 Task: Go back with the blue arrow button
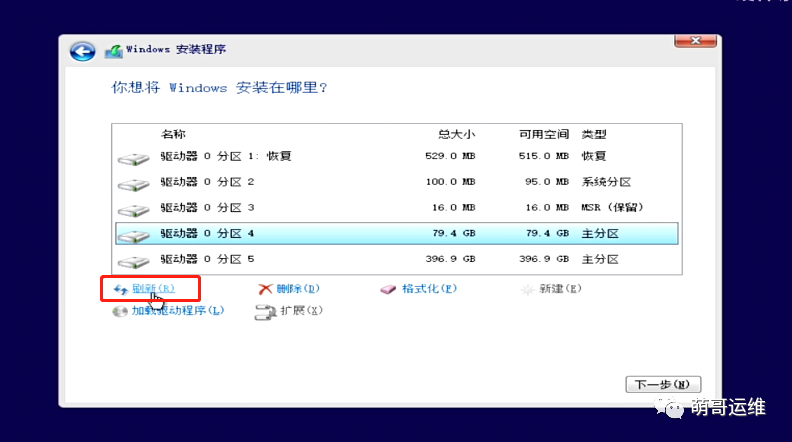82,52
